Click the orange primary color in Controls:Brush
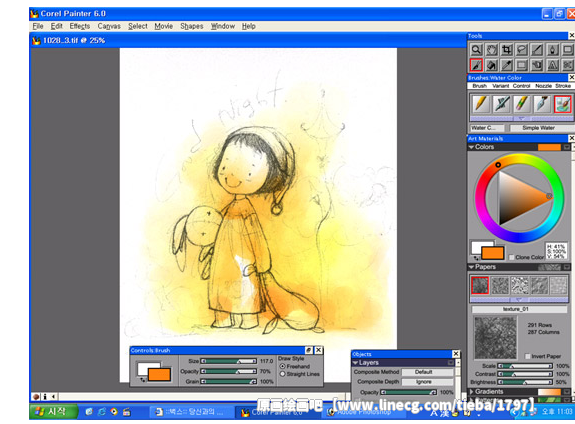 159,375
